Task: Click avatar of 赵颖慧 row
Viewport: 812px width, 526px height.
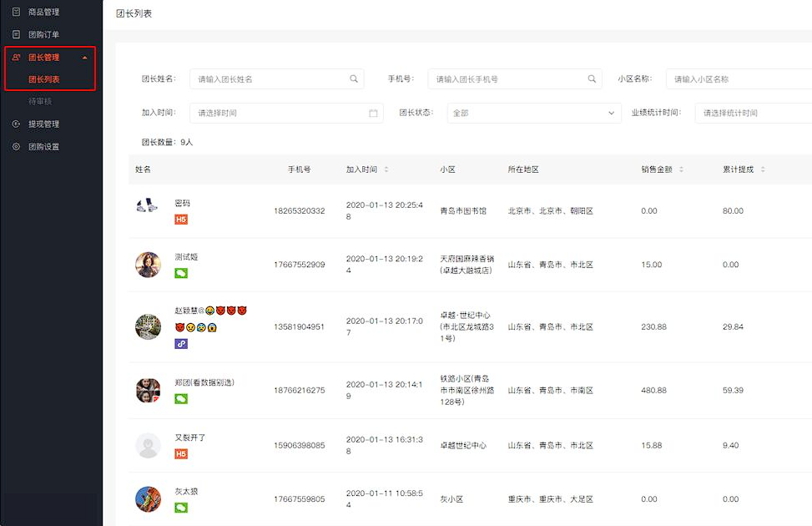Action: tap(148, 327)
